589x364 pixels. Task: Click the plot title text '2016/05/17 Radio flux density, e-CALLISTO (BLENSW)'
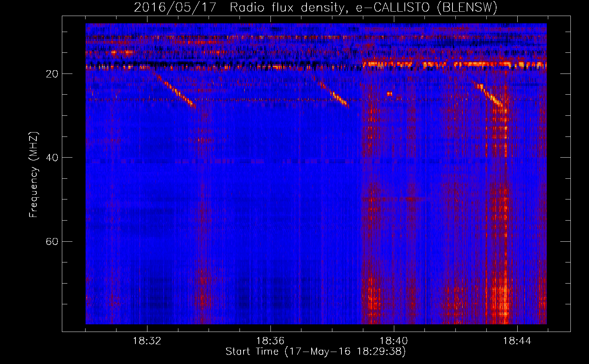pyautogui.click(x=316, y=8)
